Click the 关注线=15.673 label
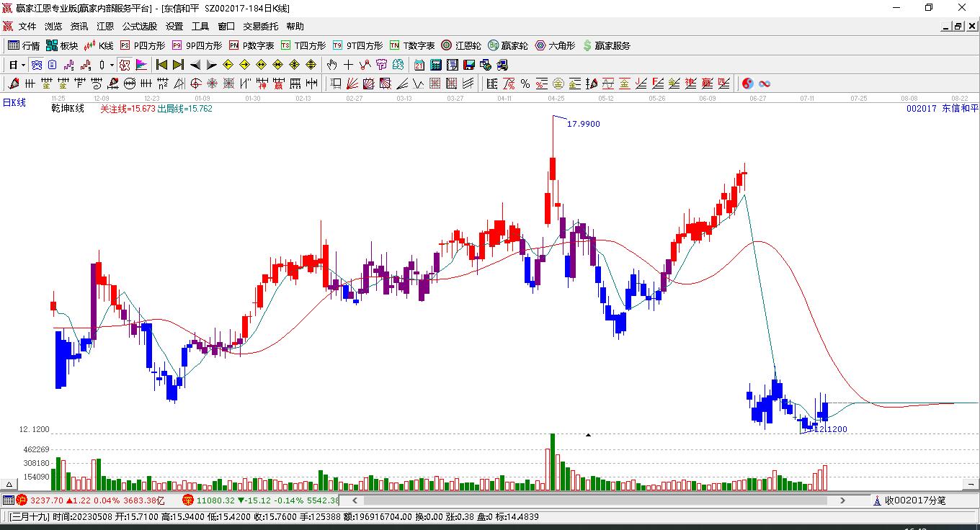Image resolution: width=980 pixels, height=530 pixels. pyautogui.click(x=128, y=109)
